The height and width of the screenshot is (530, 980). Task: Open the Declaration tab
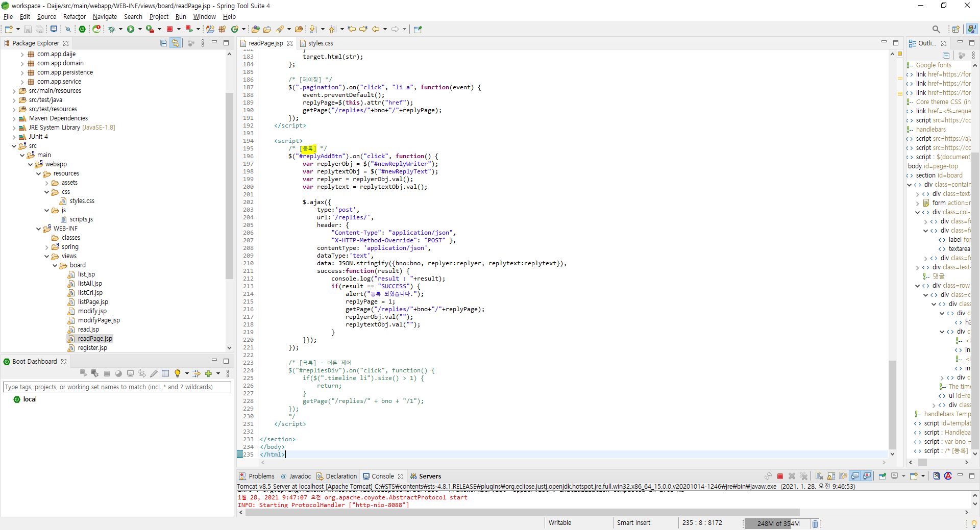tap(337, 476)
